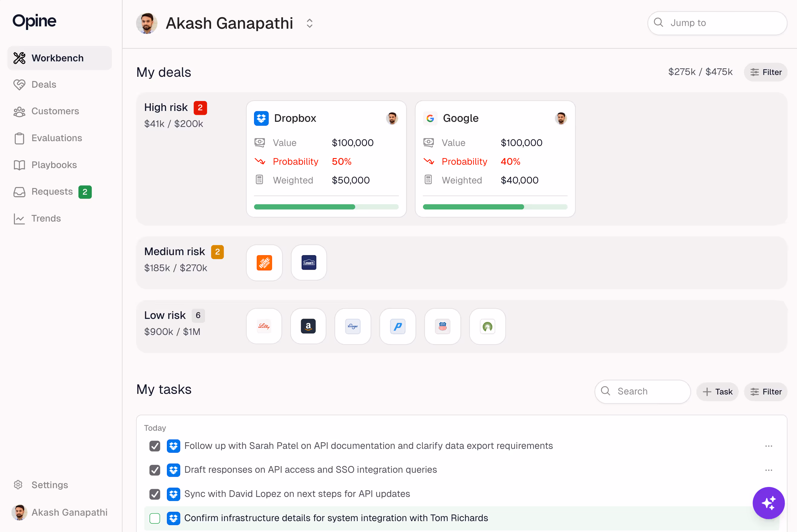This screenshot has width=797, height=532.
Task: Click the add Task button
Action: [717, 391]
